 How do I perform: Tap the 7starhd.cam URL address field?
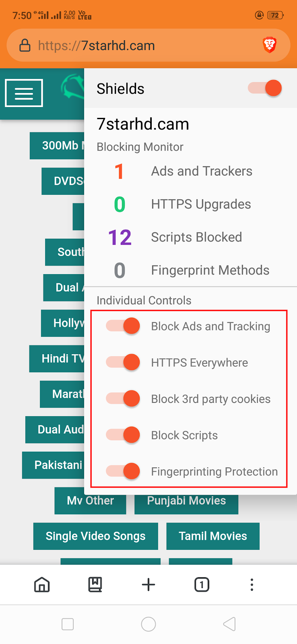click(x=141, y=45)
